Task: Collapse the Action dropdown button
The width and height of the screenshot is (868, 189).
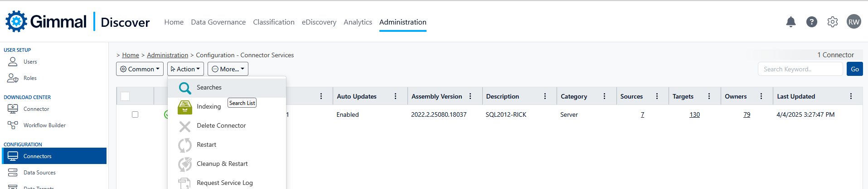Action: coord(185,69)
